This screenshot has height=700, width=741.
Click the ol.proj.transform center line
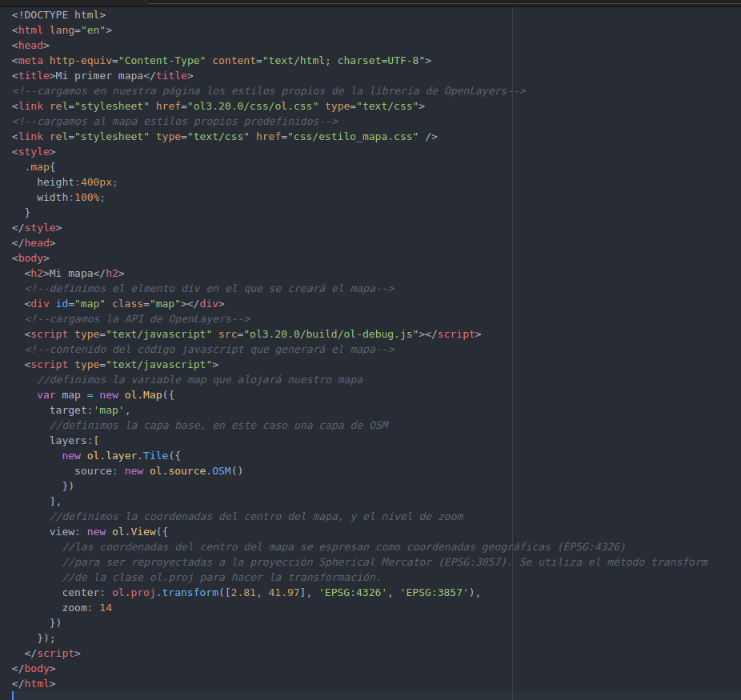pos(271,592)
